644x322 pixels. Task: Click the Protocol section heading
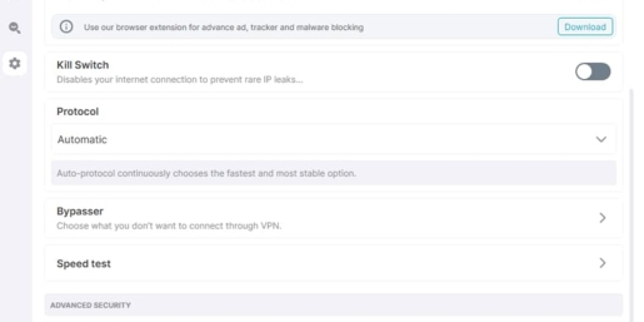coord(78,112)
